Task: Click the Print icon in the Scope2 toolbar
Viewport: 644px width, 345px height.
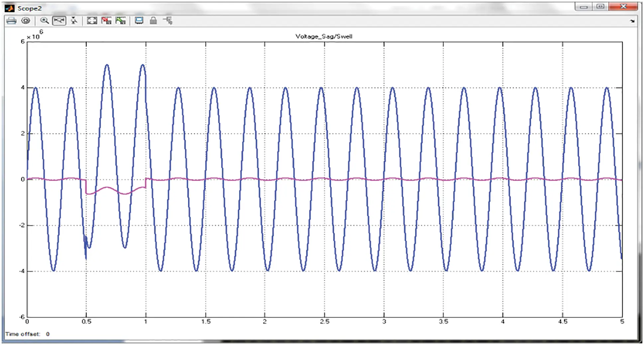Action: pyautogui.click(x=11, y=21)
